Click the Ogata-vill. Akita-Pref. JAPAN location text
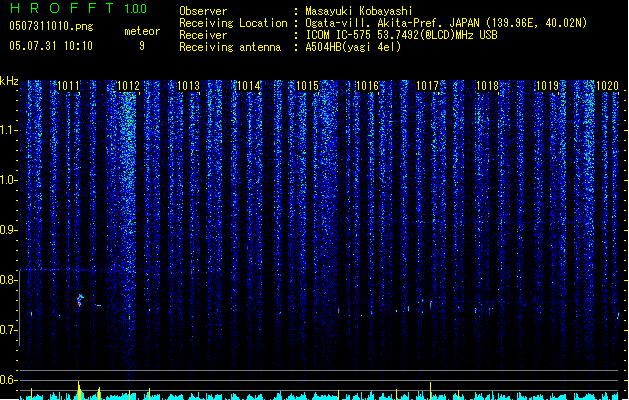 coord(446,23)
